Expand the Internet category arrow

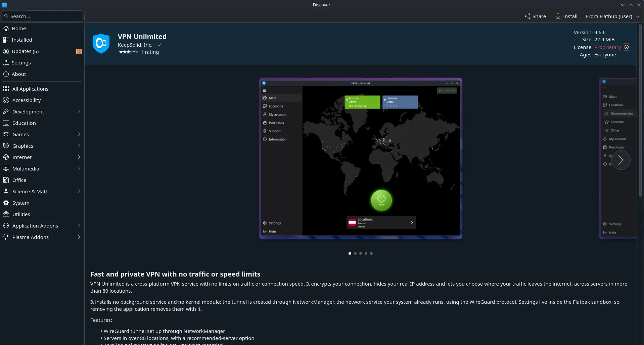79,157
